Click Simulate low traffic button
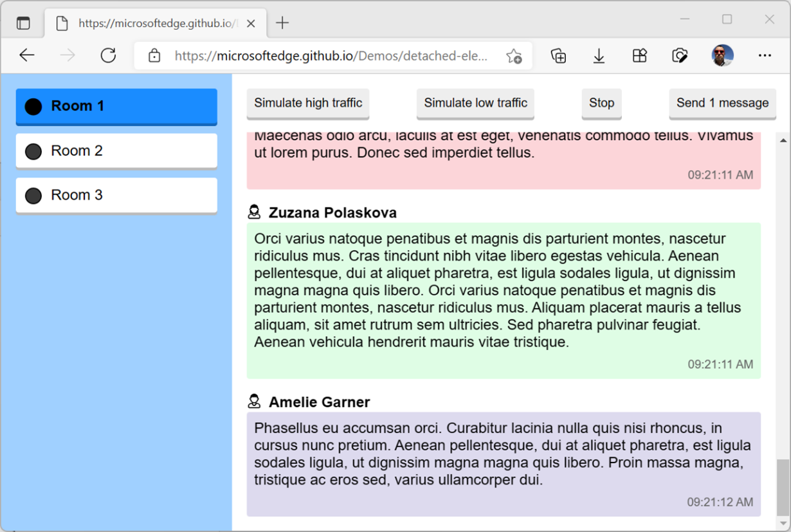 click(475, 103)
